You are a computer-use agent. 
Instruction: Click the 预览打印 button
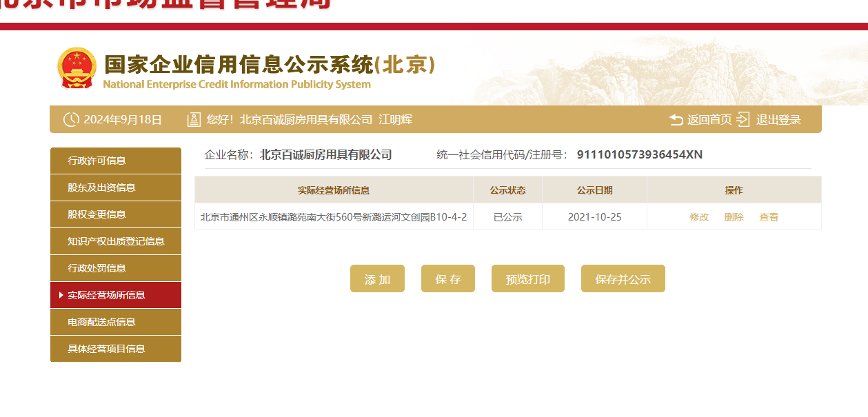tap(528, 278)
